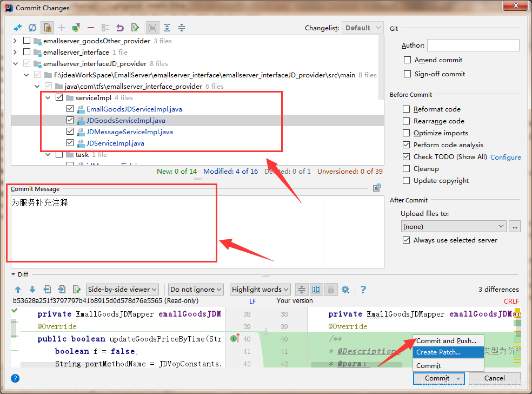Uncheck JDServiceImpl.java file checkbox
The height and width of the screenshot is (394, 532).
[70, 143]
